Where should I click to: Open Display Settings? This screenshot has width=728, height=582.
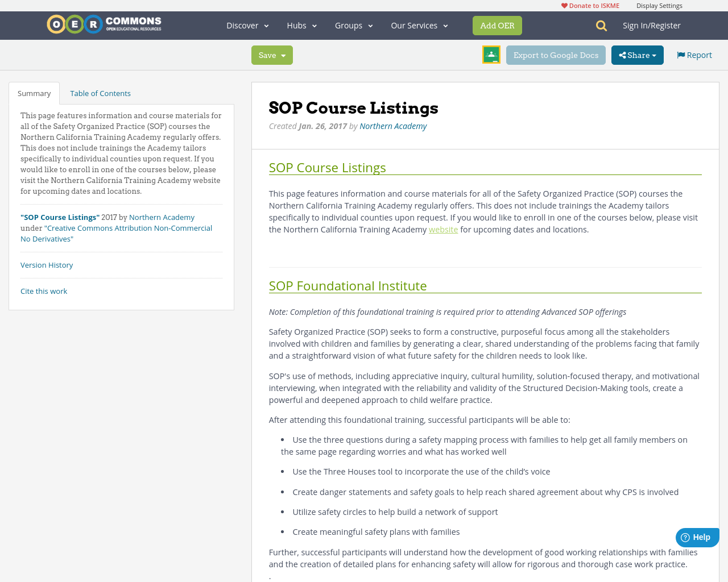pyautogui.click(x=659, y=5)
